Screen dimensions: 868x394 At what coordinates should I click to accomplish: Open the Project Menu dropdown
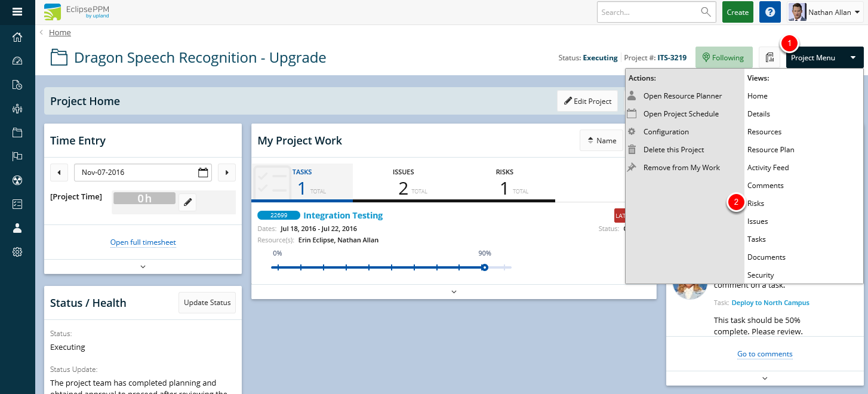point(824,58)
